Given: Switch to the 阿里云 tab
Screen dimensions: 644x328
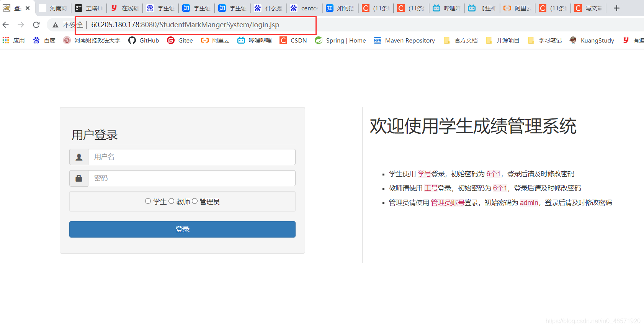Looking at the screenshot, I should tap(518, 8).
